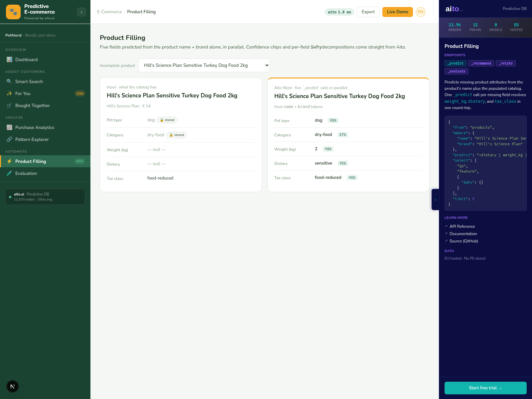Screen dimensions: 532x399
Task: Click the 87% confidence chip for Category
Action: click(x=343, y=135)
